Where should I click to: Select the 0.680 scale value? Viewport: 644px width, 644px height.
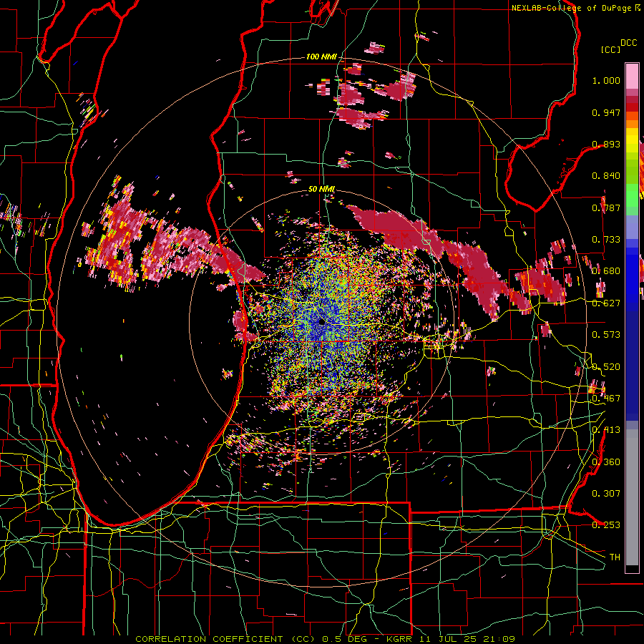click(x=606, y=271)
